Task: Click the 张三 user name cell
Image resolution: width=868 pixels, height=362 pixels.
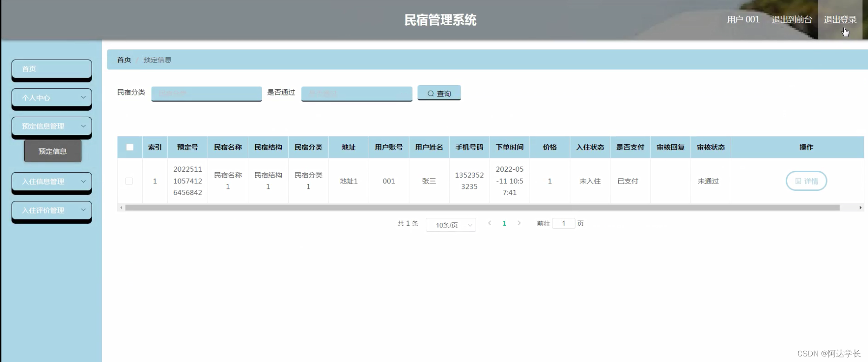Action: [429, 181]
